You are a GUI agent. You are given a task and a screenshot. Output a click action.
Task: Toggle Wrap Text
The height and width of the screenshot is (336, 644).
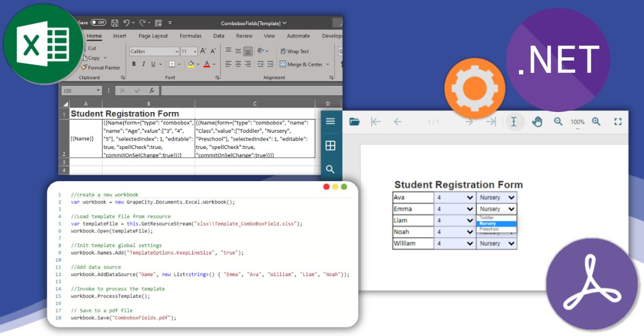tap(294, 51)
